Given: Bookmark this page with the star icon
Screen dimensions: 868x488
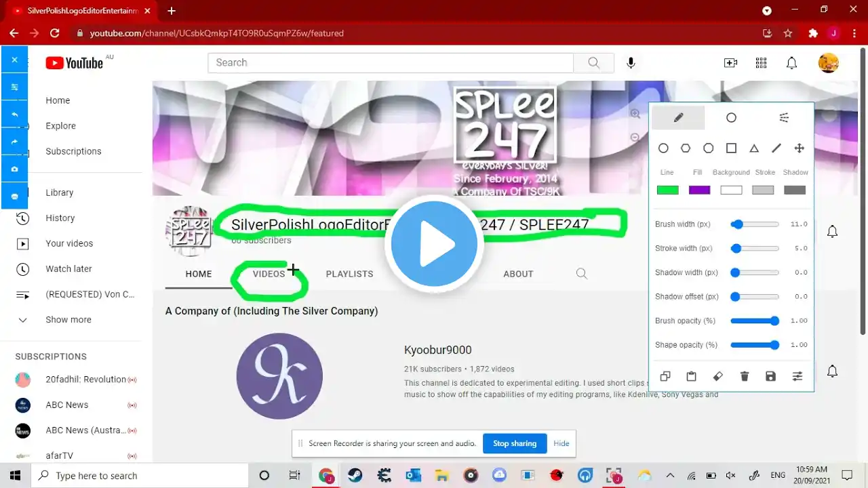Looking at the screenshot, I should point(788,33).
